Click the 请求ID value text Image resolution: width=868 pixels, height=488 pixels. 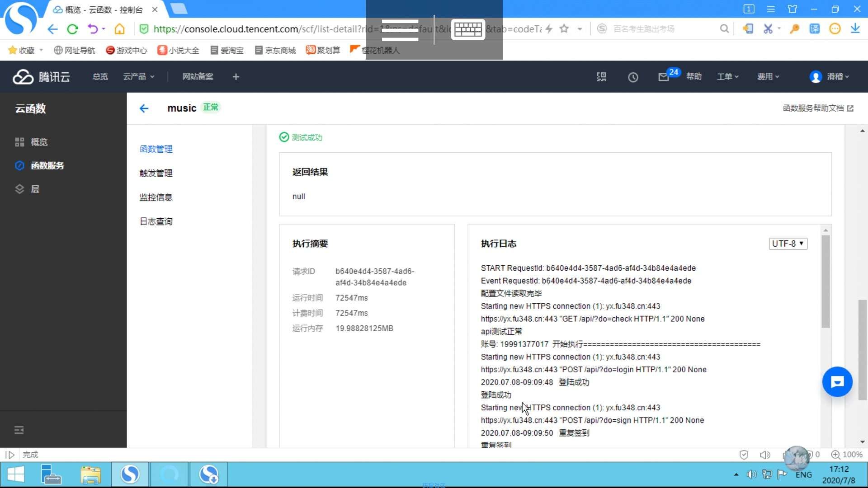[x=375, y=277]
